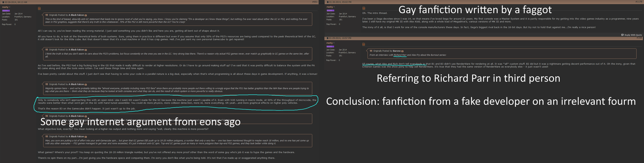Open rusty's profile from post #951
This screenshot has width=644, height=163.
(5, 7)
